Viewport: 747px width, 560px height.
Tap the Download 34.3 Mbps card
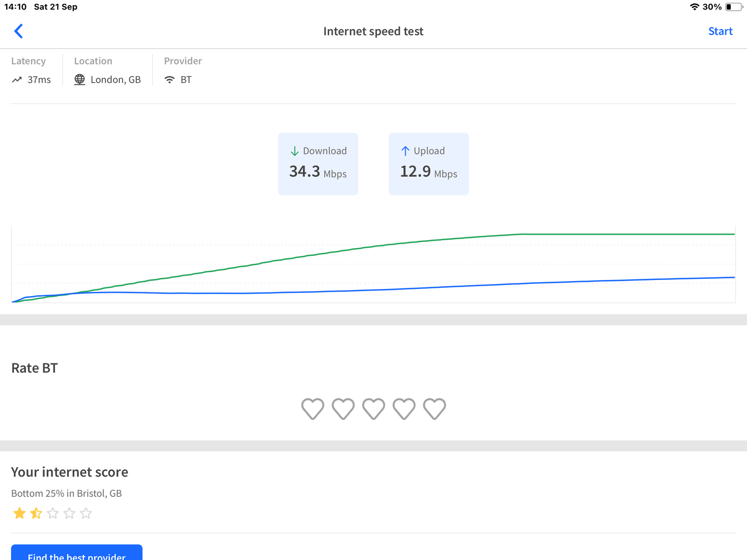(318, 164)
